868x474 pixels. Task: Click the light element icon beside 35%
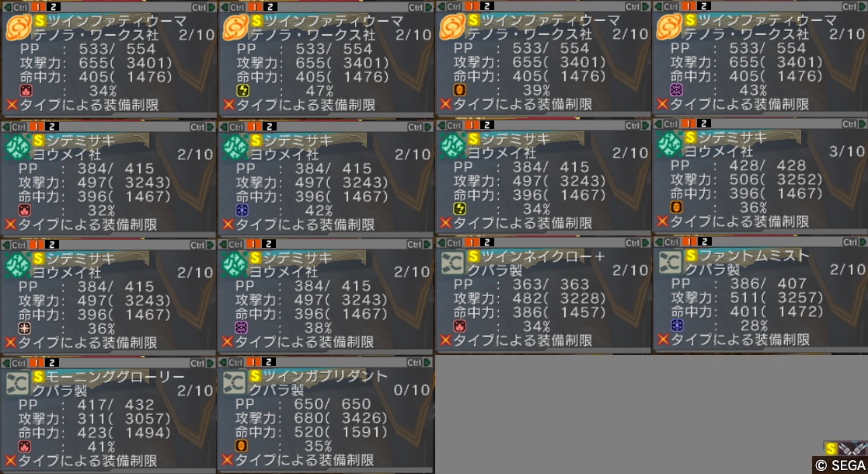242,446
